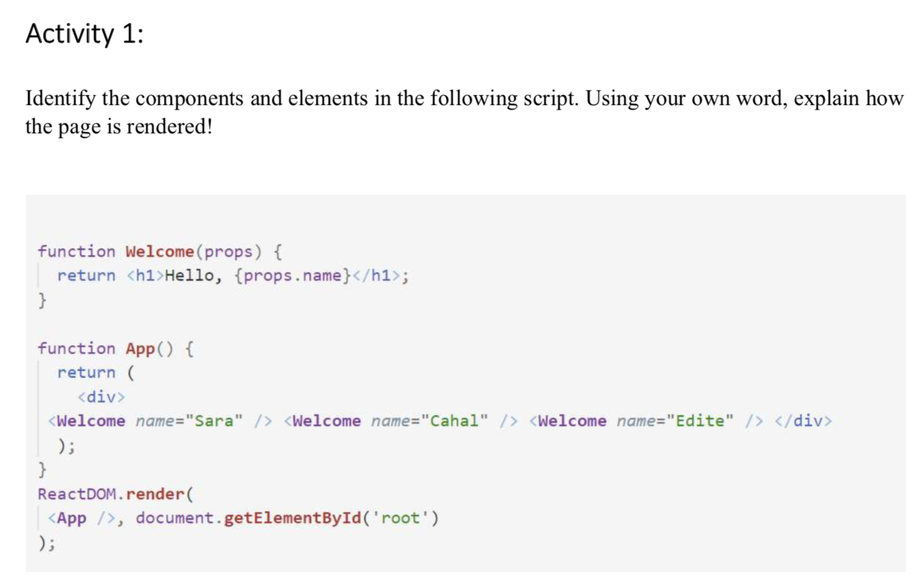Select the word Hello in the h1 element
Viewport: 924px width, 588px height.
tap(188, 276)
